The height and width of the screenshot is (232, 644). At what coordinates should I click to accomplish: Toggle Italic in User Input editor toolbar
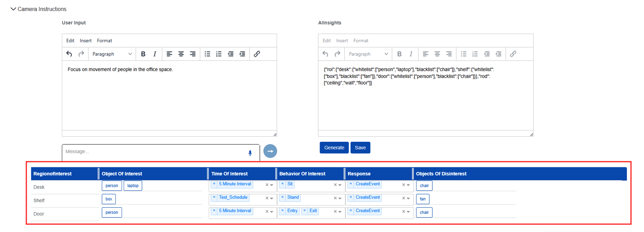[x=155, y=54]
